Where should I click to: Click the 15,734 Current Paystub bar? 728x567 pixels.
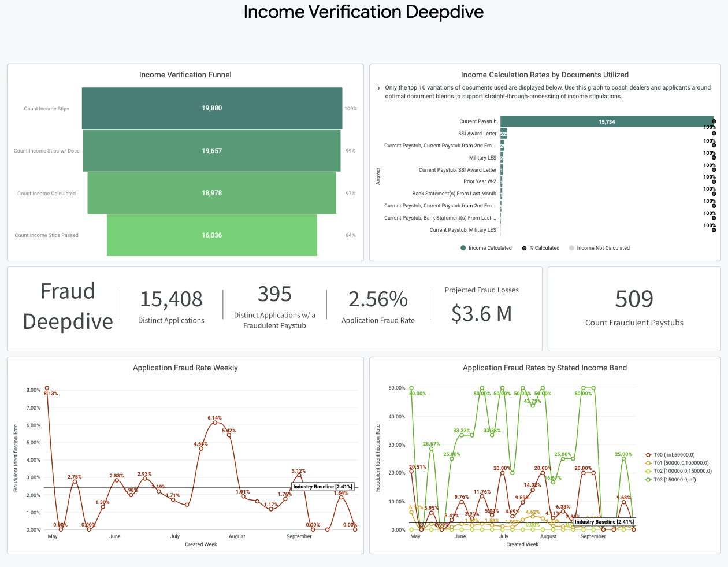[607, 121]
